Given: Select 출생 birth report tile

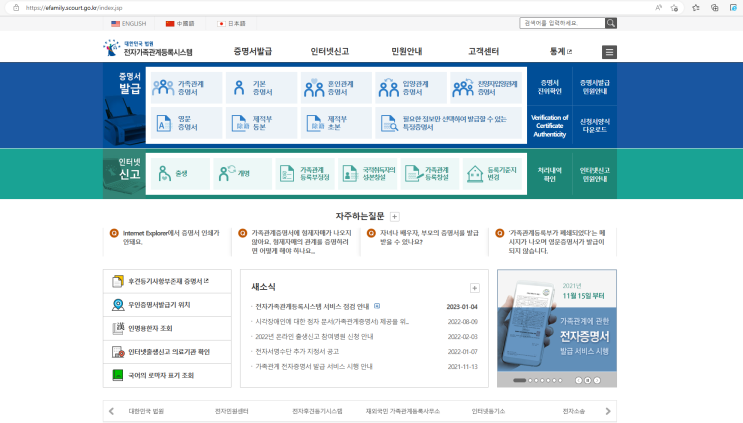Looking at the screenshot, I should 180,174.
